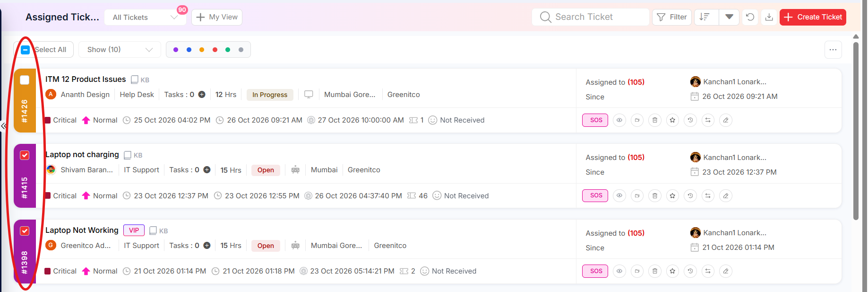The width and height of the screenshot is (868, 292).
Task: Select the gray color dot filter
Action: point(241,50)
